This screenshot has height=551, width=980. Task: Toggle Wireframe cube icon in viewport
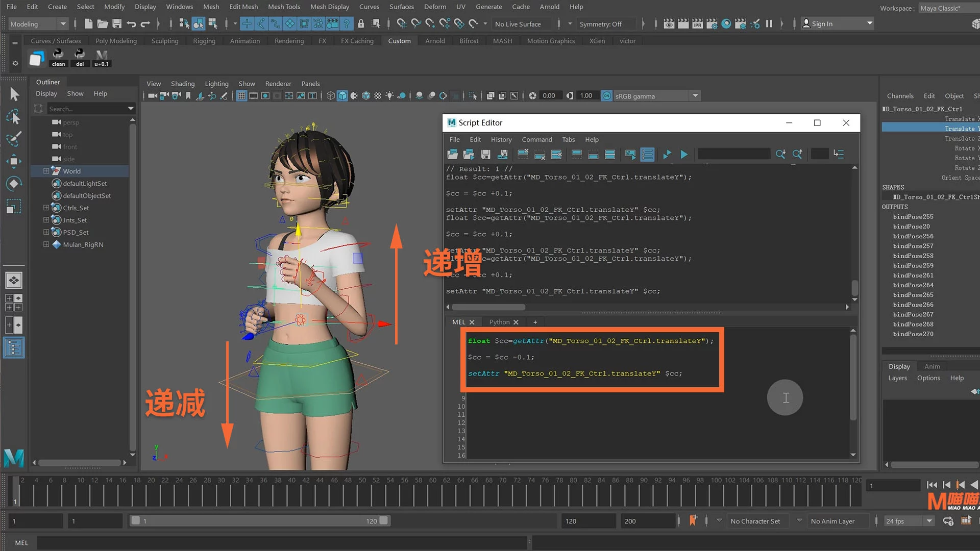[330, 96]
